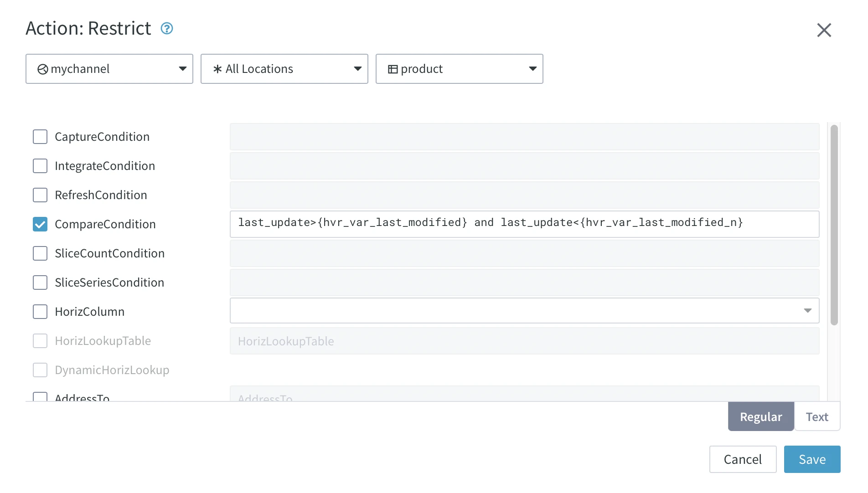This screenshot has width=868, height=493.
Task: Open the mychannel channel dropdown
Action: (183, 69)
